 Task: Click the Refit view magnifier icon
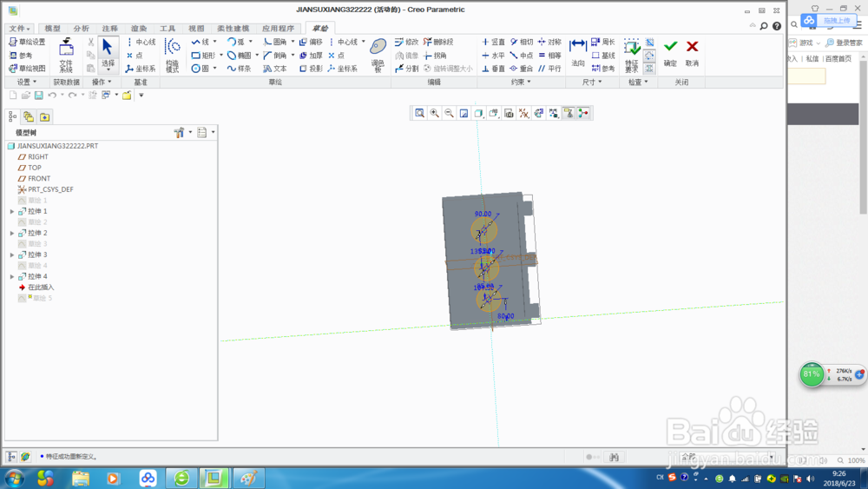click(x=419, y=114)
